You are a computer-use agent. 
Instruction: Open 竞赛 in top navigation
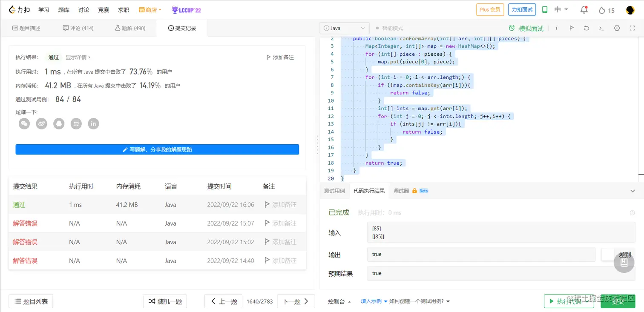click(x=103, y=10)
